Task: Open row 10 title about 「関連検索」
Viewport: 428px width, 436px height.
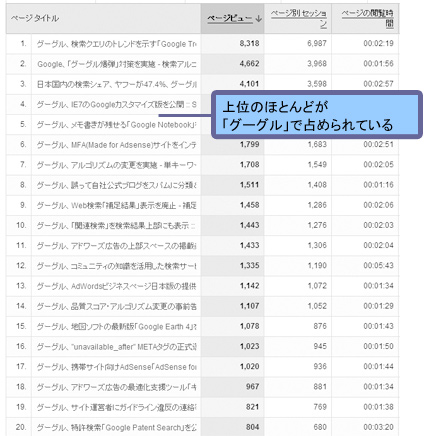Action: [117, 226]
